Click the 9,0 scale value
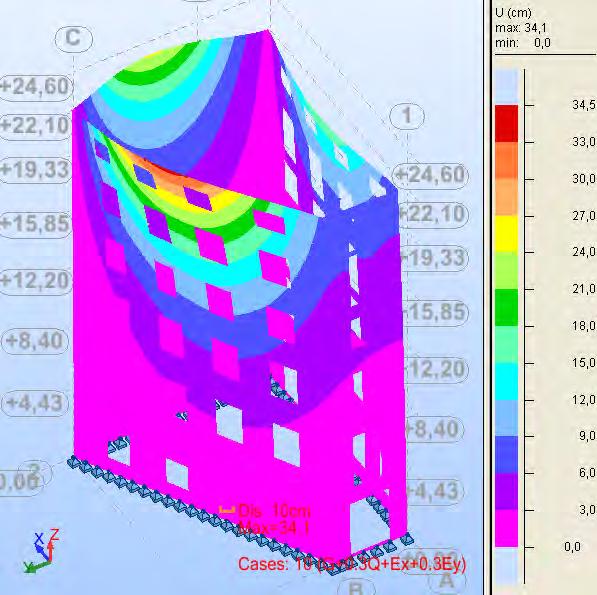 click(x=587, y=436)
